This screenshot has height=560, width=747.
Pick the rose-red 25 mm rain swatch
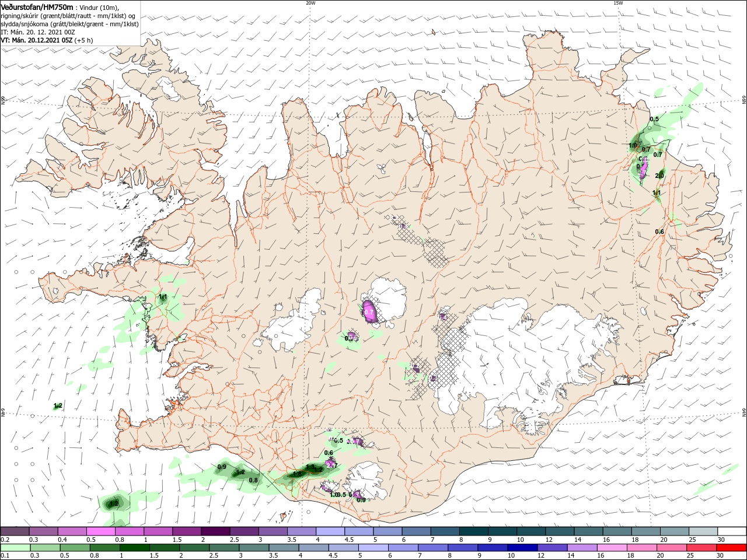tap(700, 548)
